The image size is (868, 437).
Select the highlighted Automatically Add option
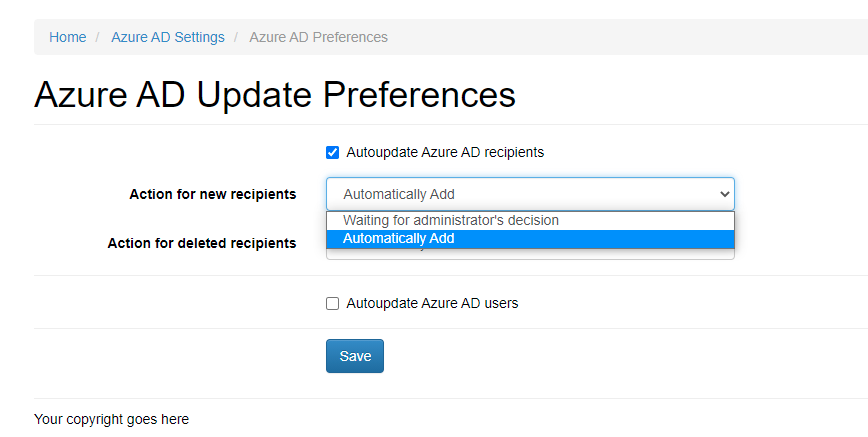398,238
